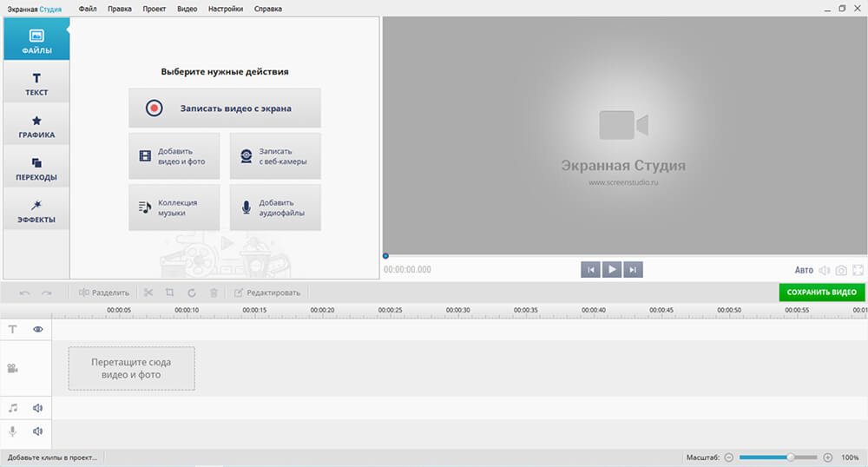
Task: Open the Правка menu
Action: [x=120, y=9]
